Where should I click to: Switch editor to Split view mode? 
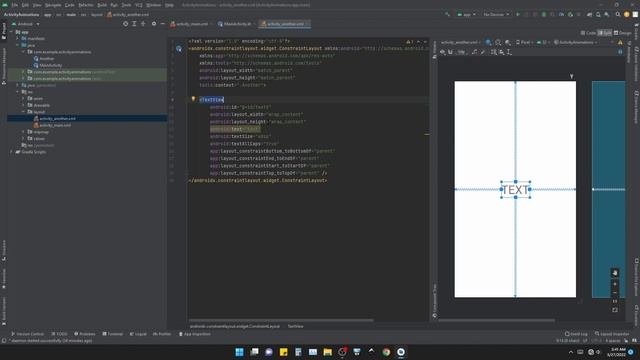[x=605, y=33]
